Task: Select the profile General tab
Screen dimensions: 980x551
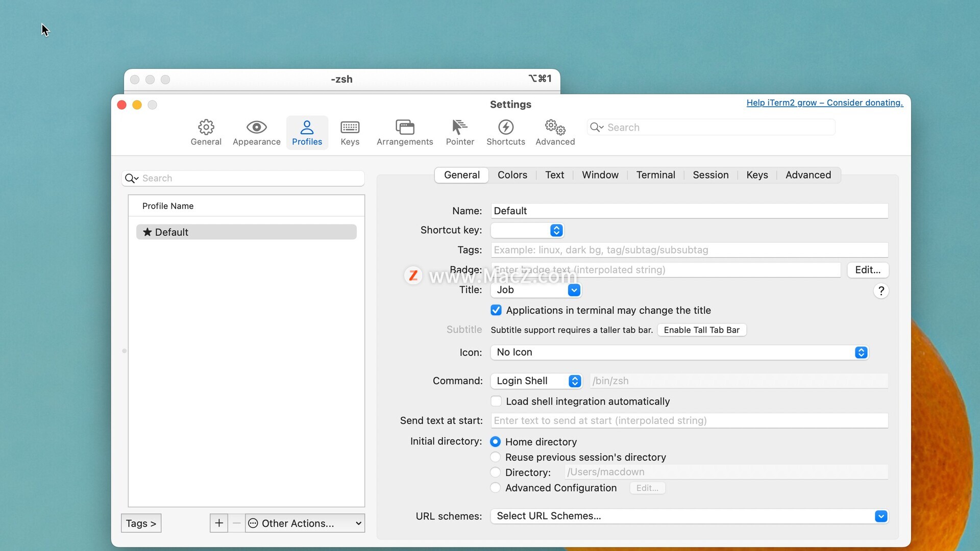Action: click(x=461, y=175)
